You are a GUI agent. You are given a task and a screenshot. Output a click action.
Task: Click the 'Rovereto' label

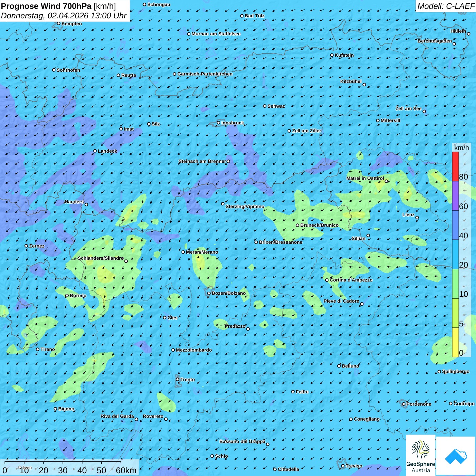click(153, 416)
